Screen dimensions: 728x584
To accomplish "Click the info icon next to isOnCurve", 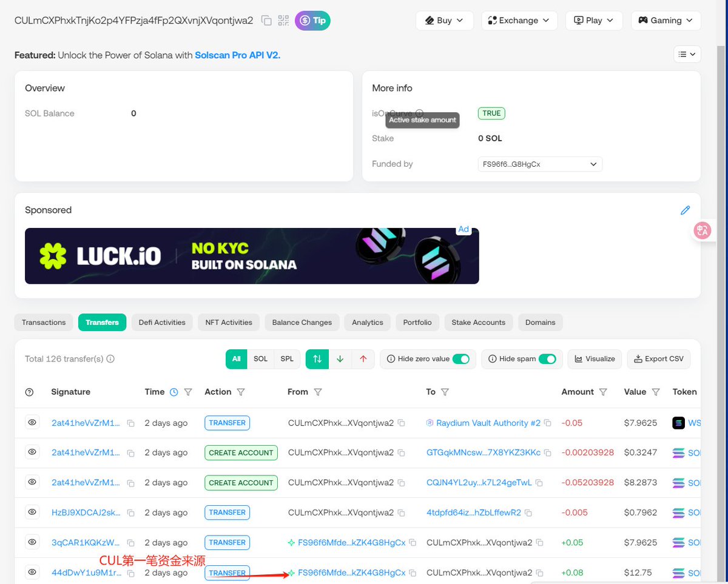I will 420,113.
